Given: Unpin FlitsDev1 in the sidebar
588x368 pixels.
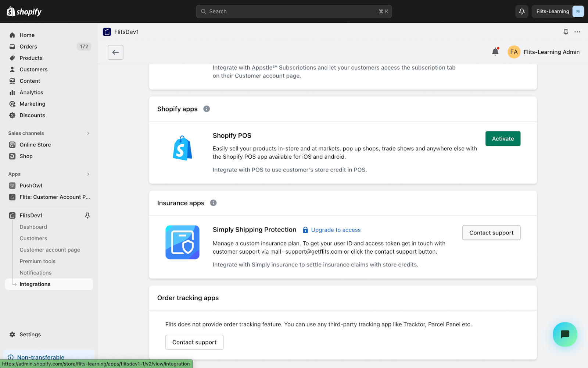Looking at the screenshot, I should coord(87,215).
